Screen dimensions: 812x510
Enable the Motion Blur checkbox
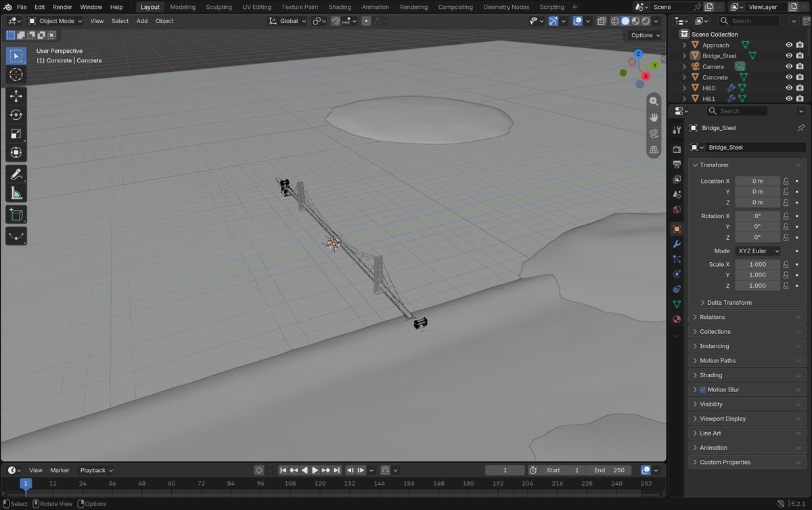pos(702,390)
